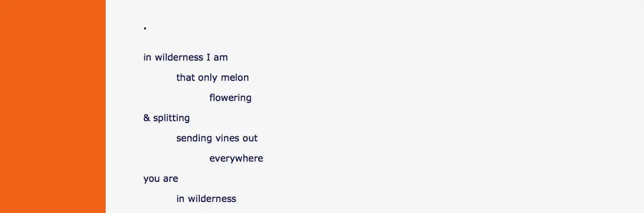Click the word "melon" in the poem

[x=235, y=77]
